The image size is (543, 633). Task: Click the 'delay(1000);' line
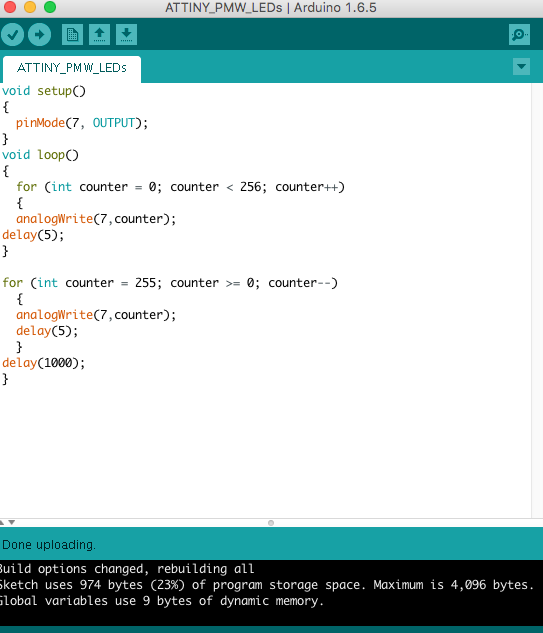tap(44, 363)
